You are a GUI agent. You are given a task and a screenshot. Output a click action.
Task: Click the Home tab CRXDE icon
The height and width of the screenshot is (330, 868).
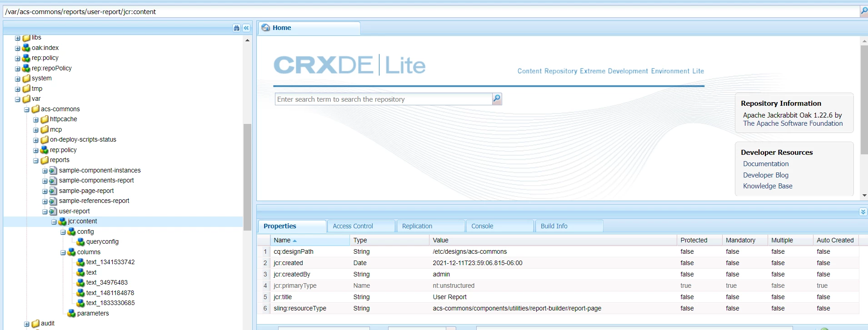coord(266,28)
